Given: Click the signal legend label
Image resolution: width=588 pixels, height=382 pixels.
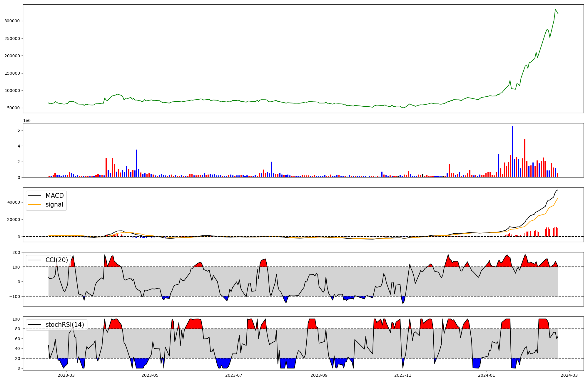Looking at the screenshot, I should pos(54,205).
